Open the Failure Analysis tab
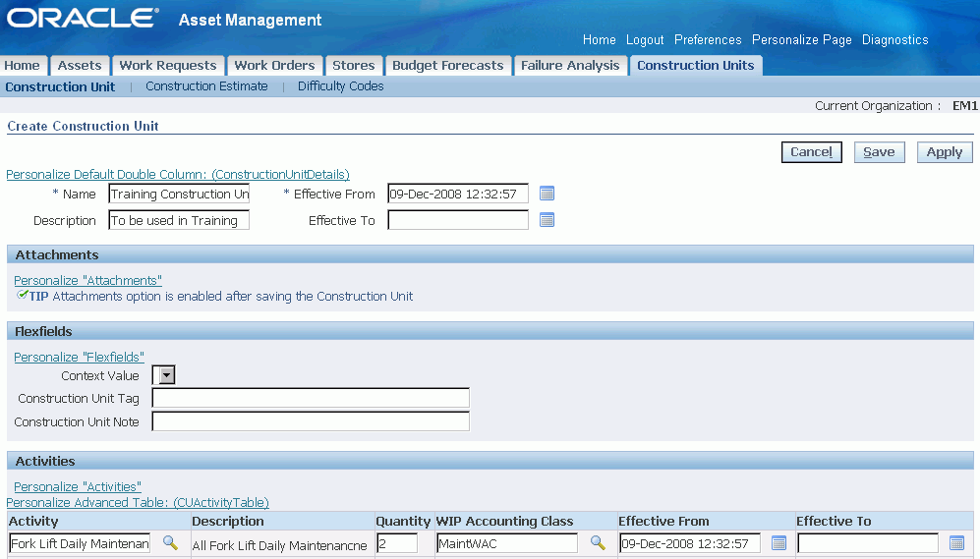 click(570, 66)
